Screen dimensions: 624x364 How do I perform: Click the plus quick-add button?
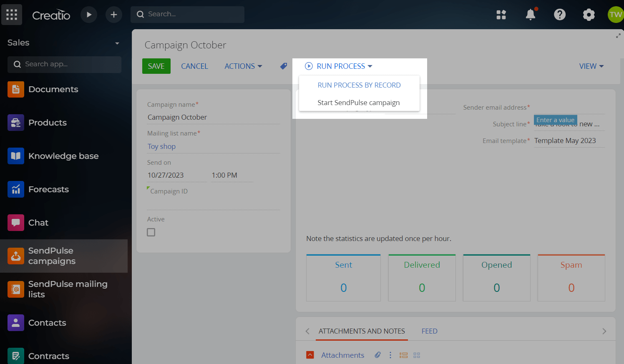(x=113, y=15)
